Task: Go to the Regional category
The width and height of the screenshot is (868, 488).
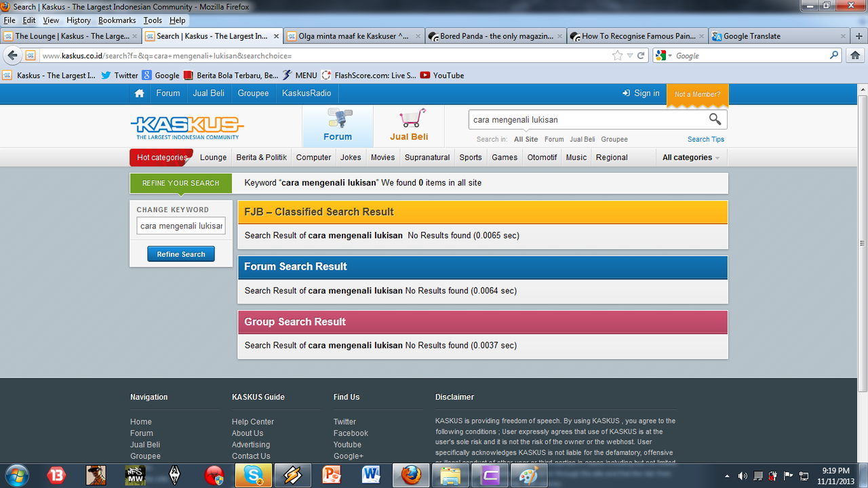Action: click(612, 157)
